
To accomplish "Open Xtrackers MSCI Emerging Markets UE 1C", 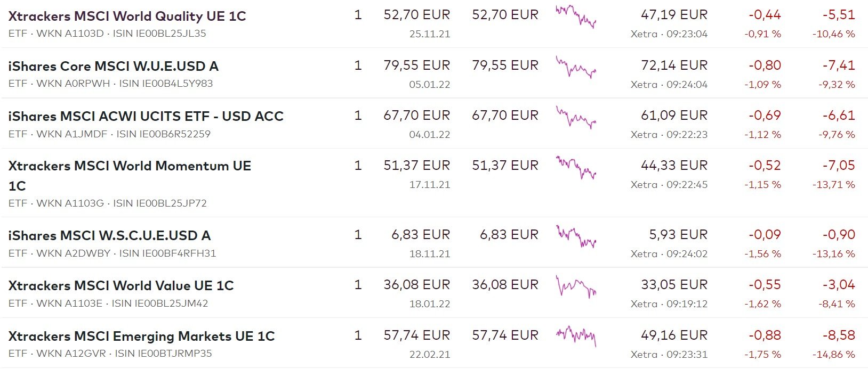I will (x=141, y=336).
